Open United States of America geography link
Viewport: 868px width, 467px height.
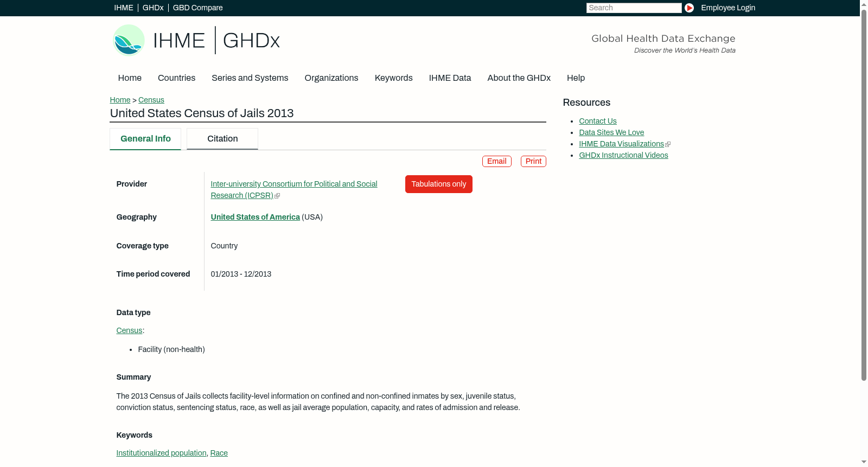point(256,217)
